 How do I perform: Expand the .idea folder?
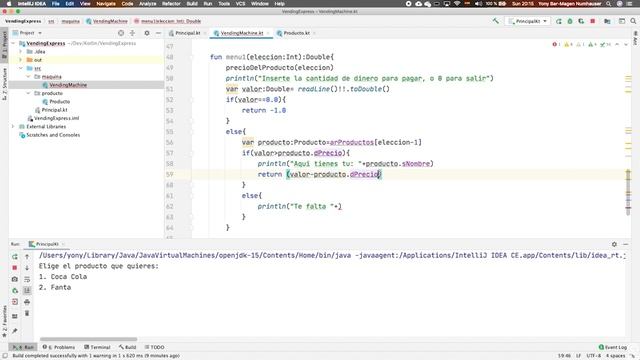pyautogui.click(x=21, y=52)
